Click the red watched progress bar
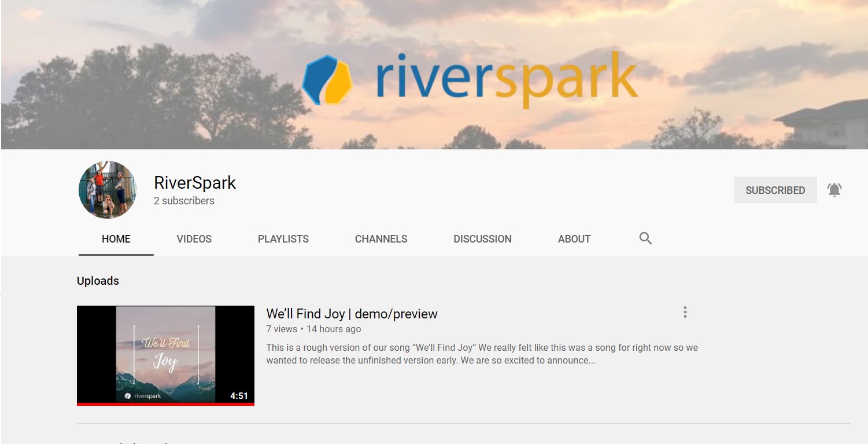The width and height of the screenshot is (868, 444). coord(165,404)
